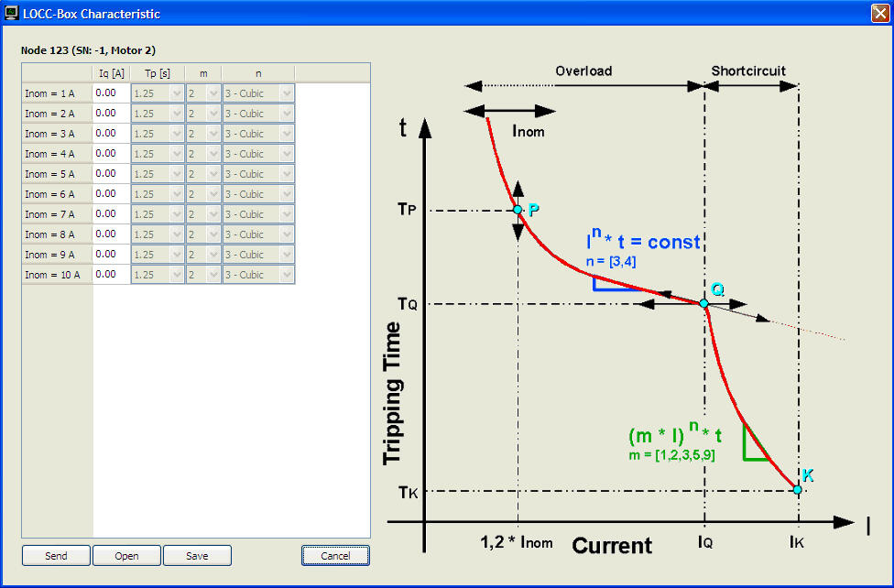Click the Open button
The width and height of the screenshot is (894, 588).
coord(126,556)
